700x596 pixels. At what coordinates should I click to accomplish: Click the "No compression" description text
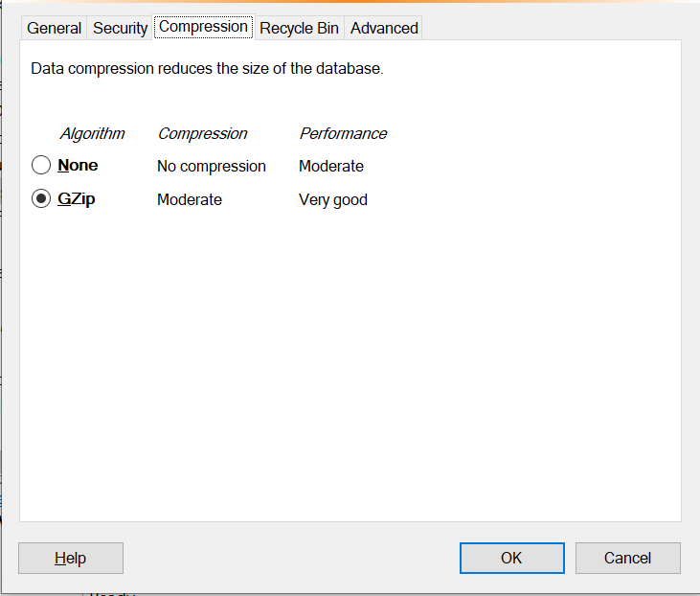(212, 167)
